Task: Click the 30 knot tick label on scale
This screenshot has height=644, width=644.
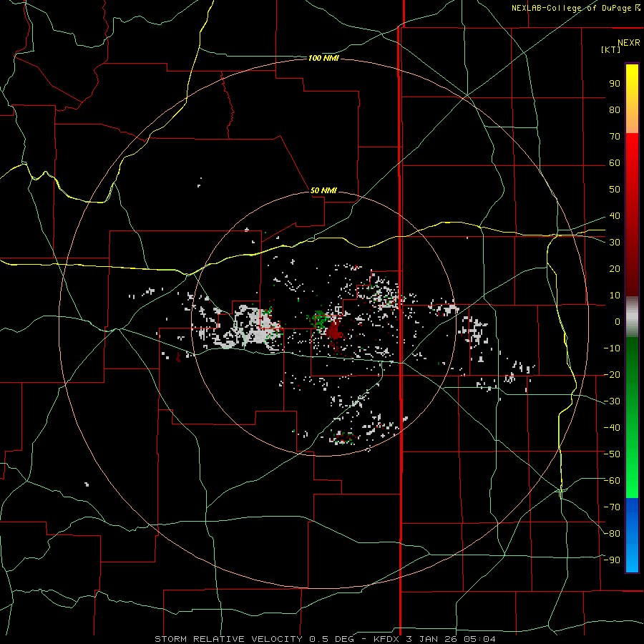Action: coord(615,243)
